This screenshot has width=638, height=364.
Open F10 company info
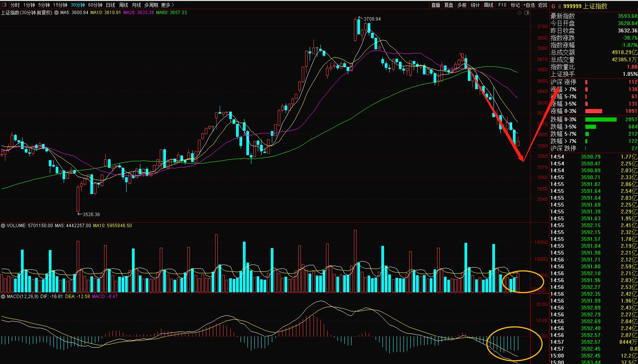pos(502,5)
